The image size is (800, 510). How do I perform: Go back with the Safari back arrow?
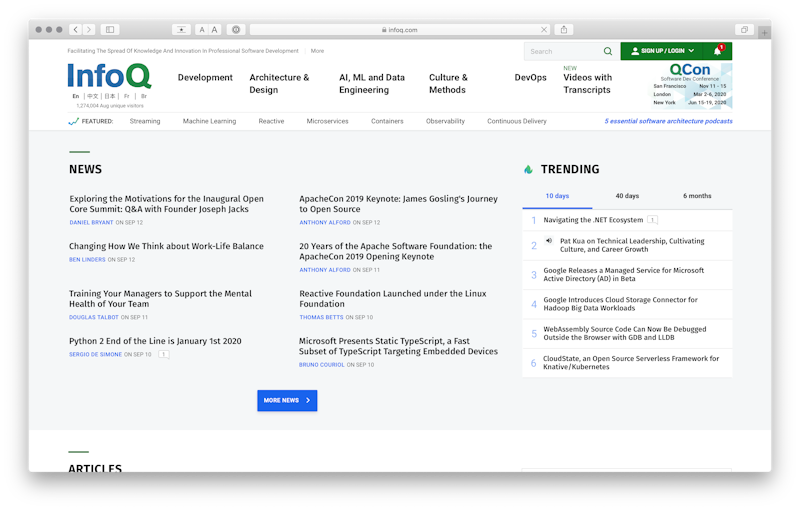[x=76, y=30]
